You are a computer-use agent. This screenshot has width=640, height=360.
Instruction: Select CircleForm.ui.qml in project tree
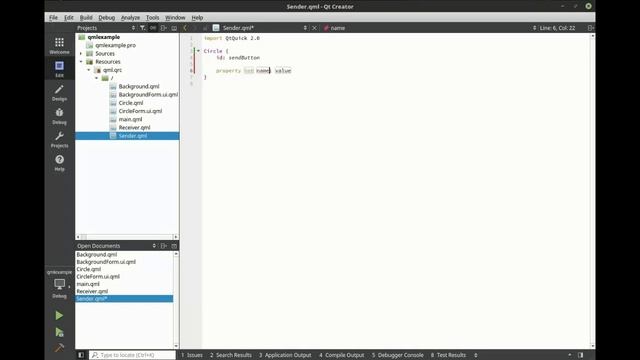coord(140,111)
